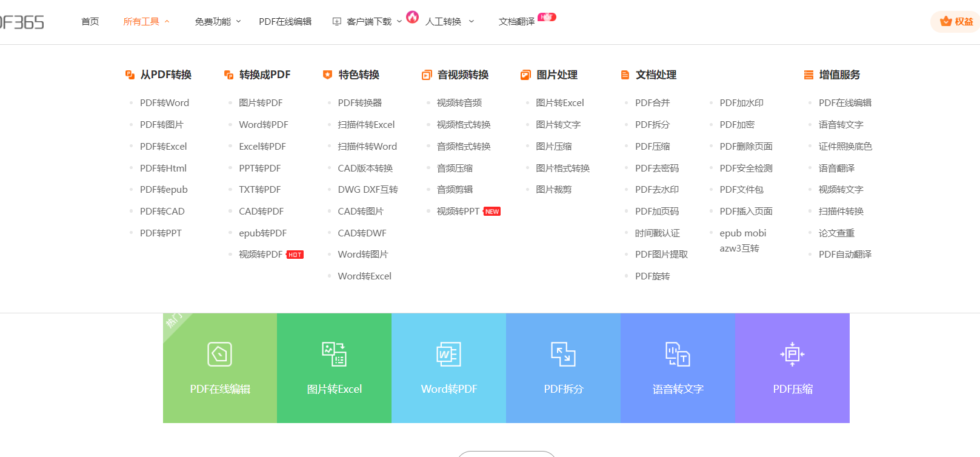The width and height of the screenshot is (980, 457).
Task: Click the HOT badge next to 视频转PDF
Action: coord(295,255)
